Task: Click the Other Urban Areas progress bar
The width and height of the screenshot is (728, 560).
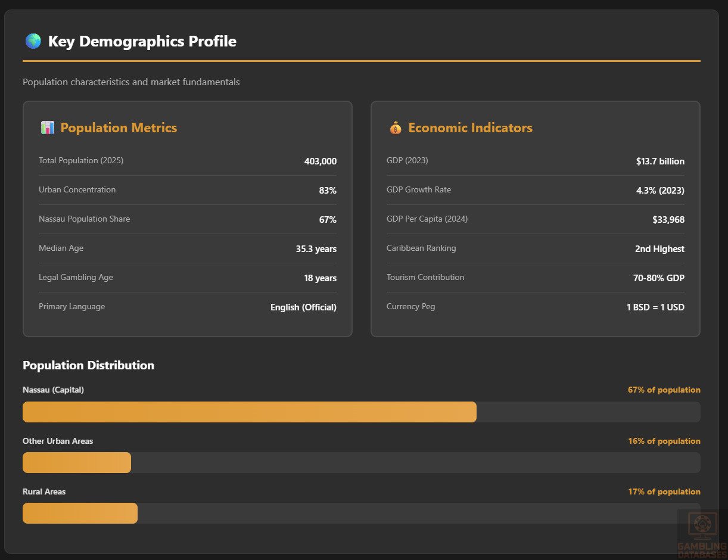Action: pyautogui.click(x=361, y=462)
